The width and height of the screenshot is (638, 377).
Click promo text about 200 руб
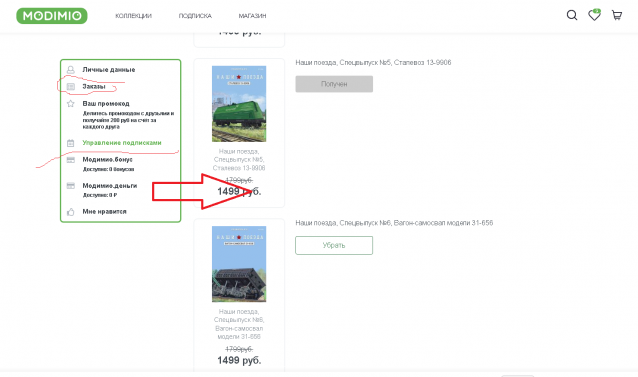point(129,120)
